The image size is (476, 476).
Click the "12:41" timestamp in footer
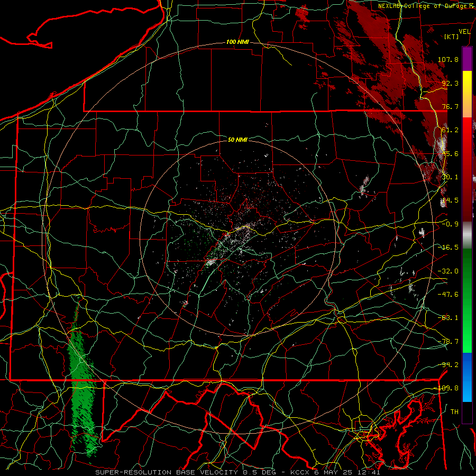tap(368, 472)
